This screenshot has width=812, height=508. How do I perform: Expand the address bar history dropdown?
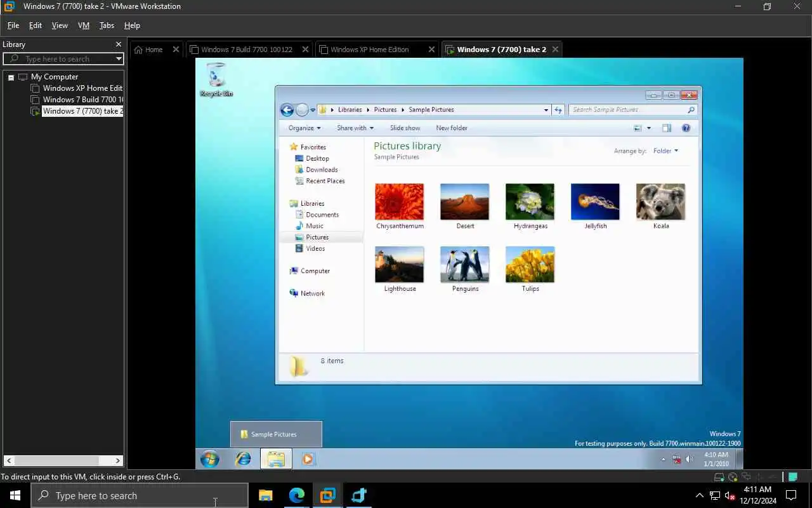(546, 110)
